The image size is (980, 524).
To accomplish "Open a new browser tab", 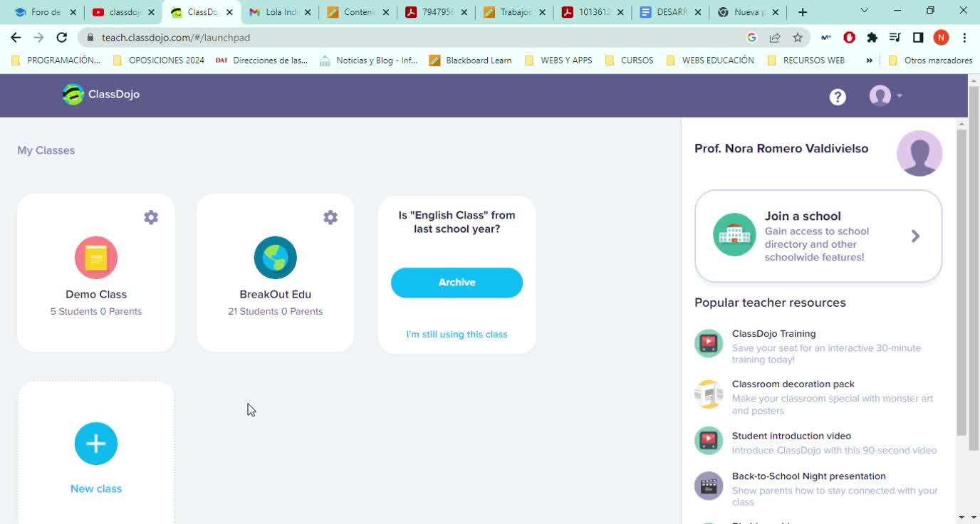I will (x=803, y=12).
